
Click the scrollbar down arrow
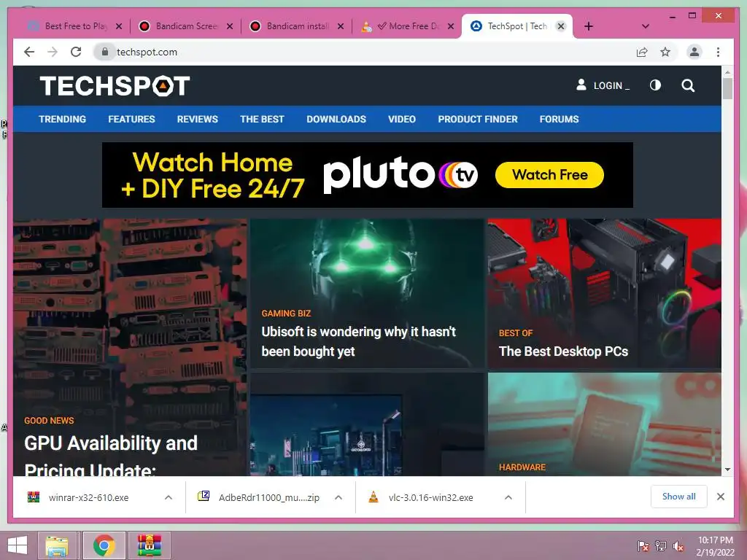click(x=727, y=470)
